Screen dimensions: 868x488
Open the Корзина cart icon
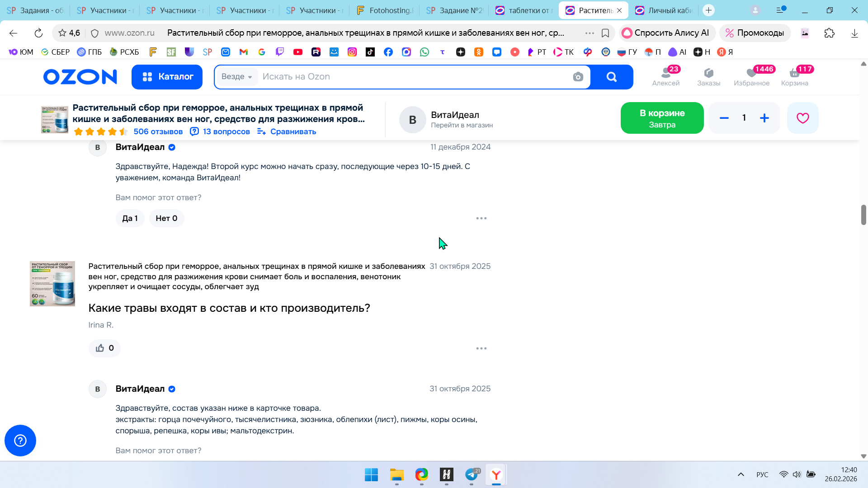pyautogui.click(x=794, y=76)
